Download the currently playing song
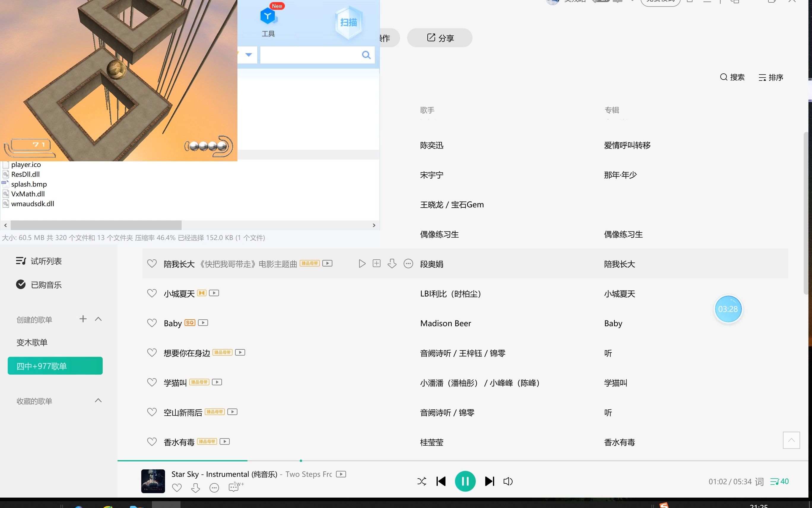 [x=195, y=488]
